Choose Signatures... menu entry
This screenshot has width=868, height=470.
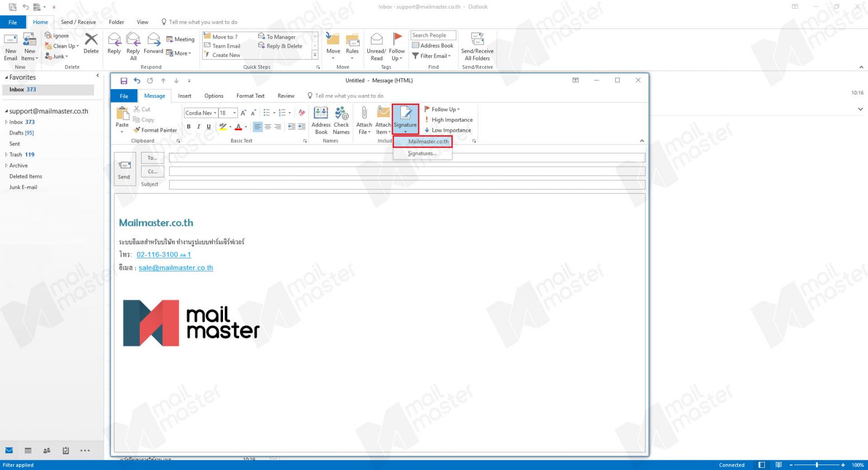423,154
